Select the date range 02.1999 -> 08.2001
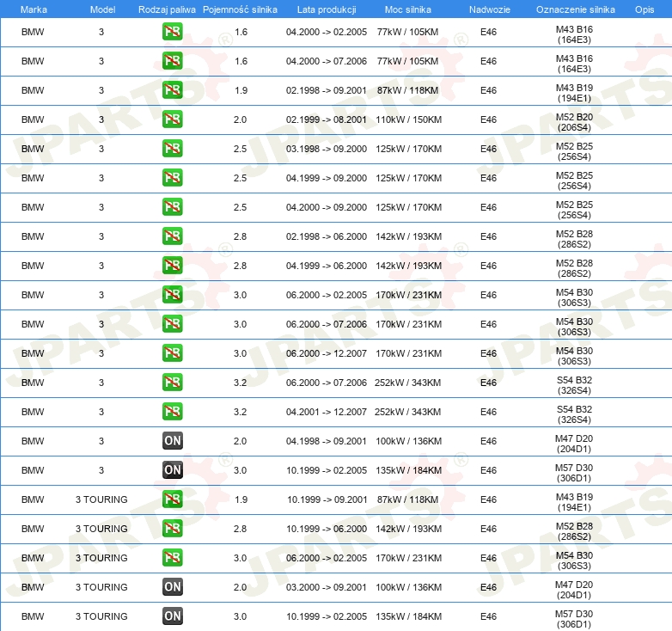The image size is (672, 631). pos(327,119)
